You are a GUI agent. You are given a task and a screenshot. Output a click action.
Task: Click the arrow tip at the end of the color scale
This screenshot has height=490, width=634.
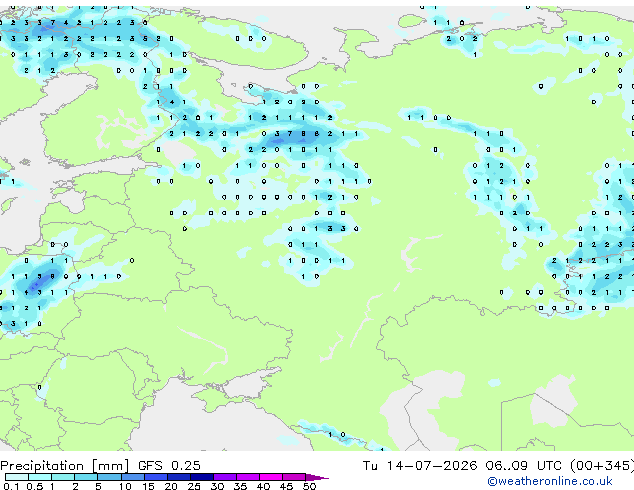[317, 477]
